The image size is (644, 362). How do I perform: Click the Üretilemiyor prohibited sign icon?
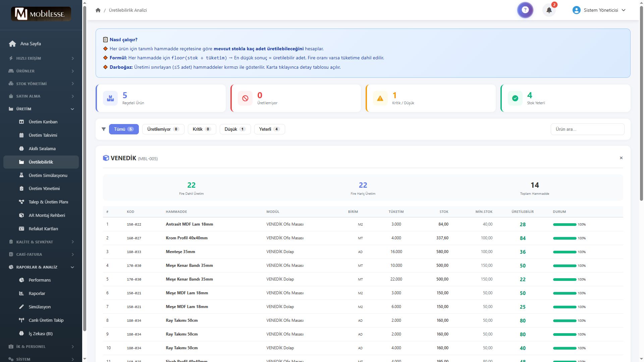(245, 98)
